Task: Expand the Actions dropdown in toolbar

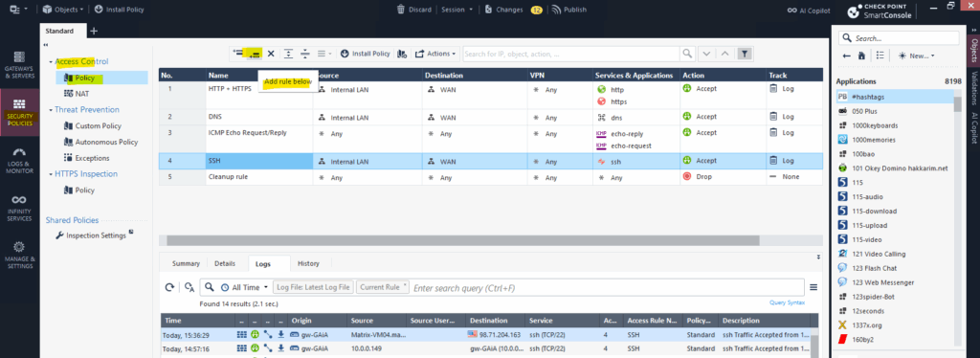Action: click(x=435, y=54)
